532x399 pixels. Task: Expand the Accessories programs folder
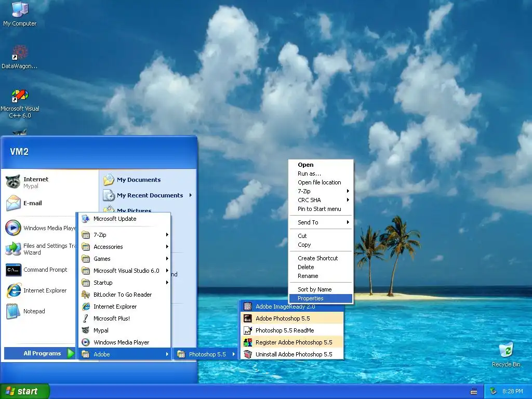(x=125, y=247)
